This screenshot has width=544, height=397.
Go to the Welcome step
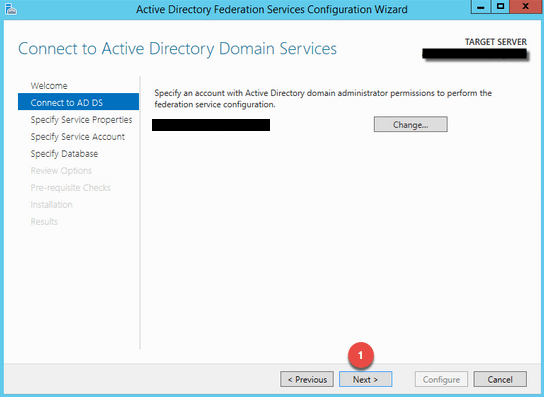click(49, 86)
